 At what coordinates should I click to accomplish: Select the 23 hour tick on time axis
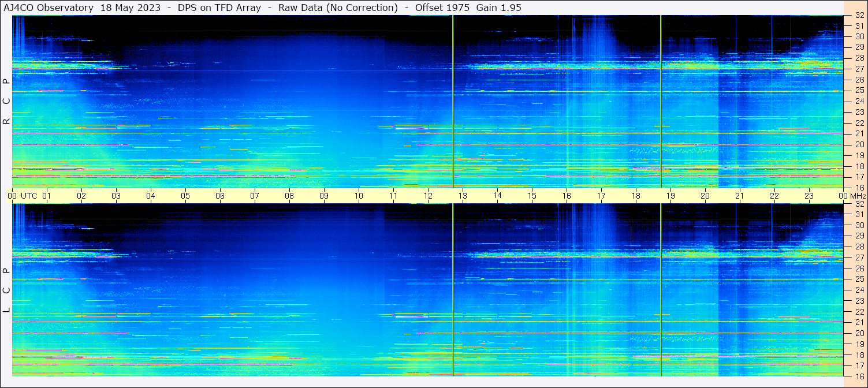click(x=809, y=196)
